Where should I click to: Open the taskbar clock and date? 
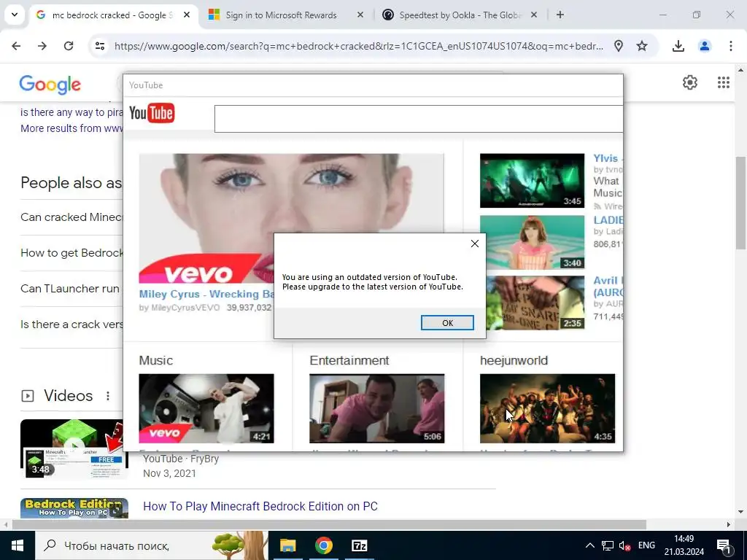tap(684, 545)
